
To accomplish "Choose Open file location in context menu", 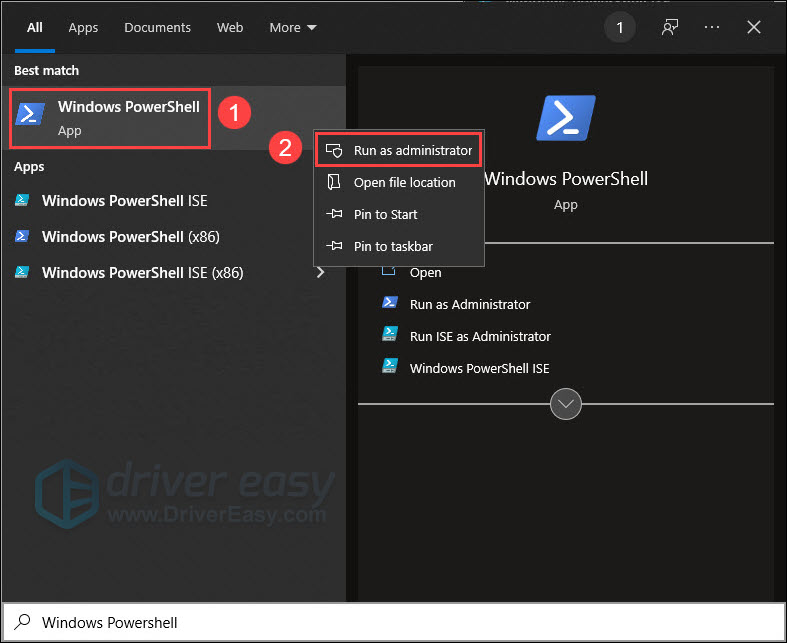I will (x=399, y=182).
